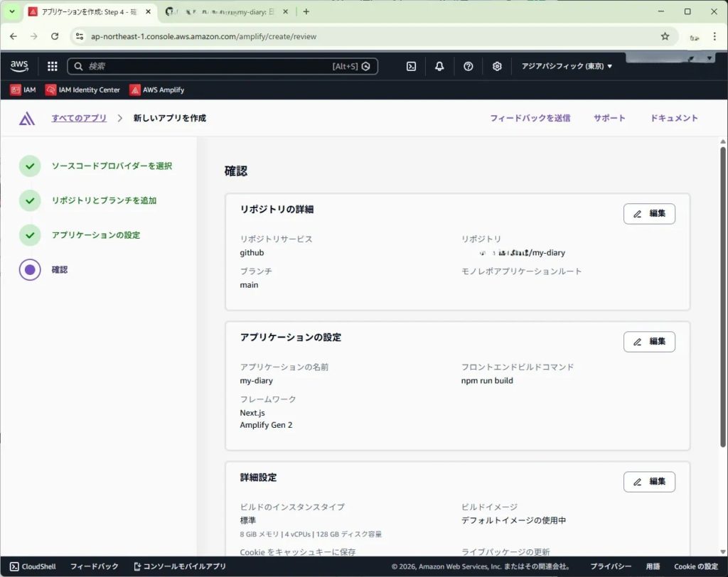The width and height of the screenshot is (728, 577).
Task: Open the settings gear in AWS header
Action: pos(497,66)
